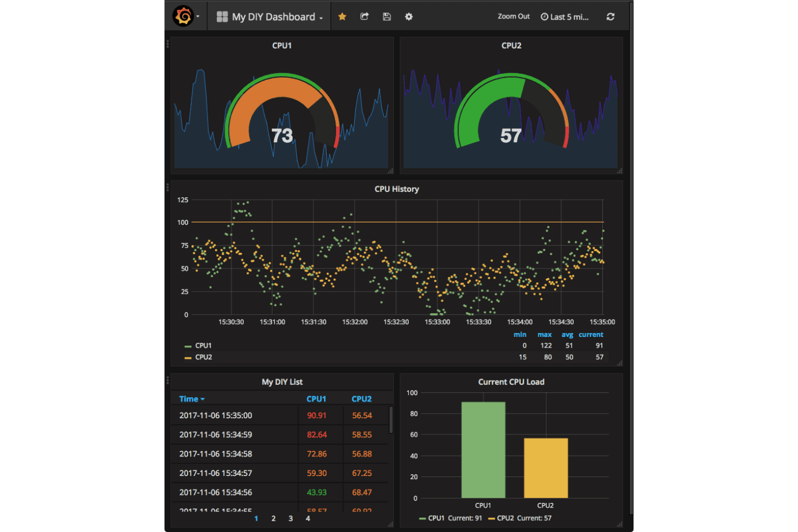Open dashboard settings gear menu
The image size is (798, 532).
click(x=409, y=17)
